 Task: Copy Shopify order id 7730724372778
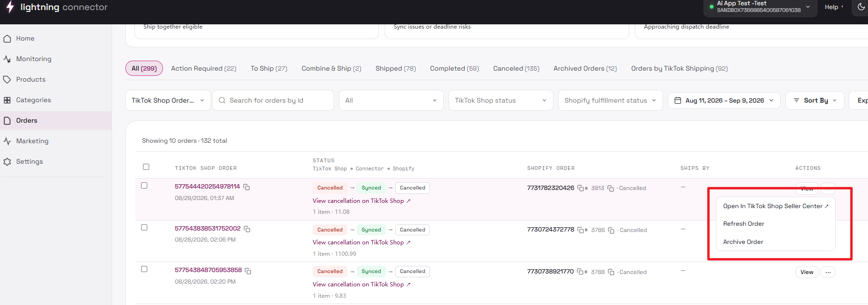[580, 230]
